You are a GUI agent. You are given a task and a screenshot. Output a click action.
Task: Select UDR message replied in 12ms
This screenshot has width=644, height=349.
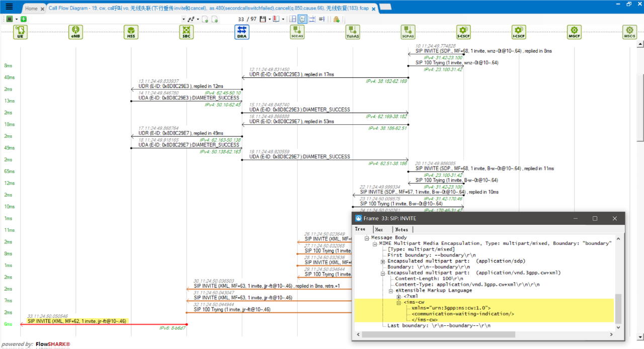coord(181,86)
